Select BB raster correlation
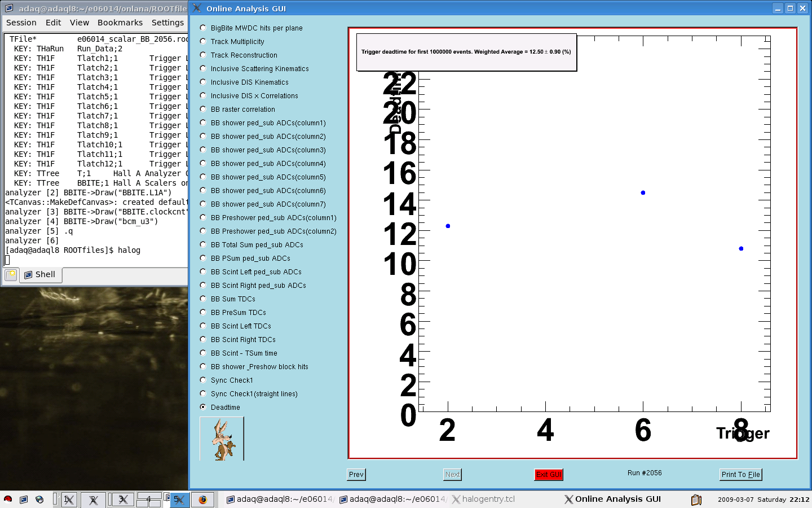Image resolution: width=812 pixels, height=508 pixels. coord(237,109)
